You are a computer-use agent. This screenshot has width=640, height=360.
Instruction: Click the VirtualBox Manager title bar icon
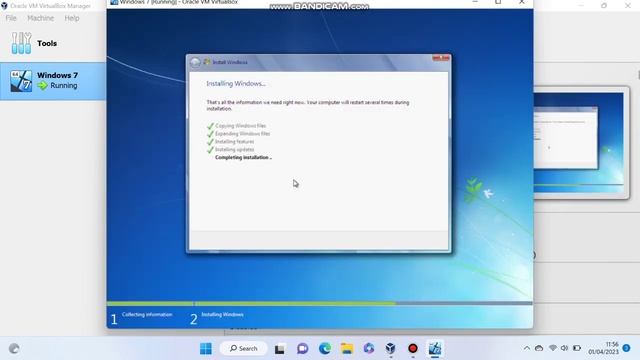pyautogui.click(x=4, y=6)
